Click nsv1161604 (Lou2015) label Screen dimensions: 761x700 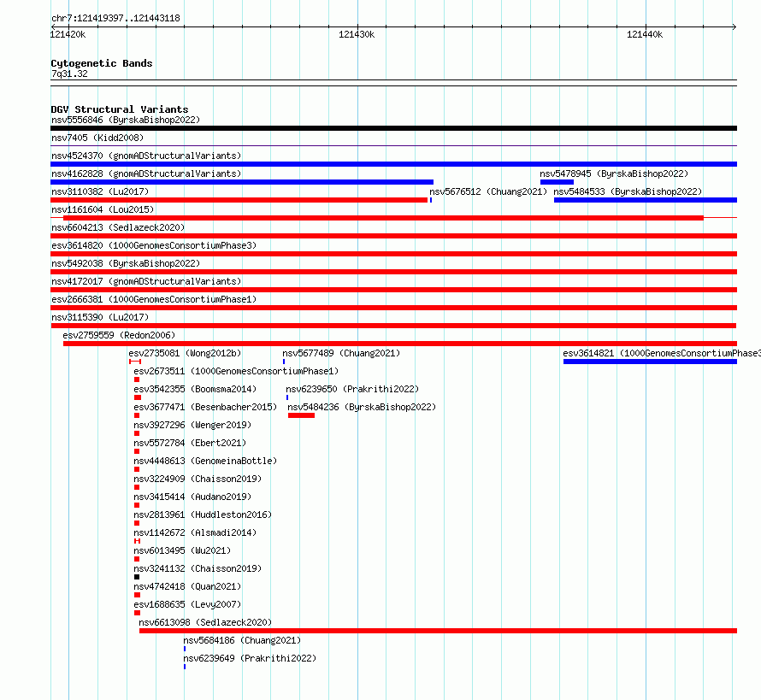tap(103, 209)
